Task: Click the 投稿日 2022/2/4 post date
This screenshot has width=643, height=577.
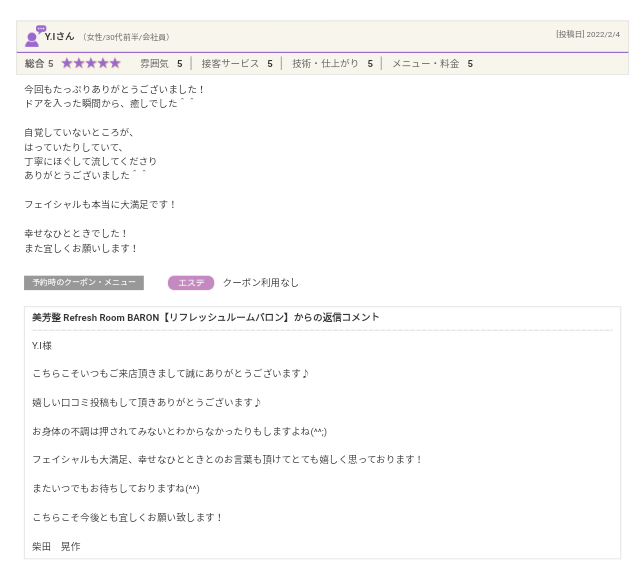Action: (x=588, y=34)
